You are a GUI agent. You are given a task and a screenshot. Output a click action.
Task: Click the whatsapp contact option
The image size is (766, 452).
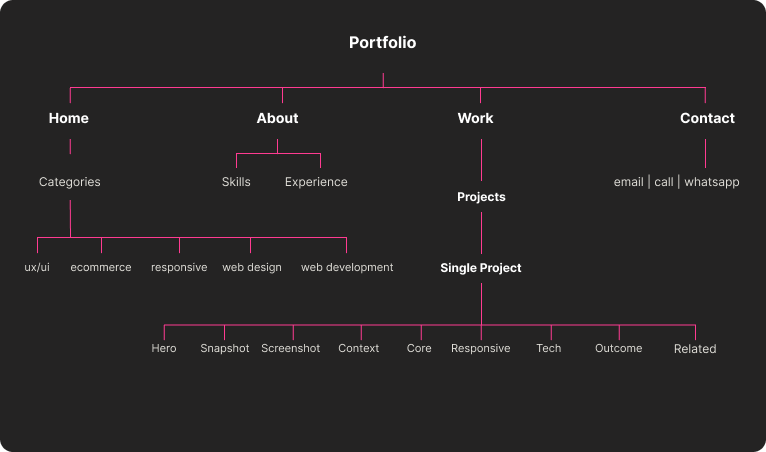(712, 182)
